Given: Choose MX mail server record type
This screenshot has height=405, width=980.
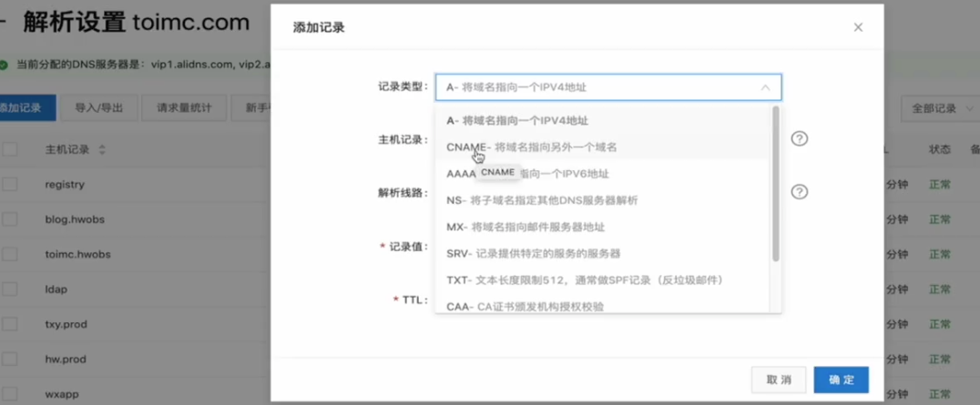Looking at the screenshot, I should tap(525, 227).
